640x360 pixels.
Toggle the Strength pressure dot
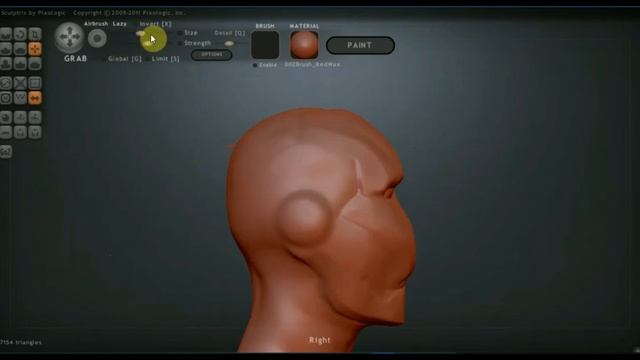click(x=180, y=43)
